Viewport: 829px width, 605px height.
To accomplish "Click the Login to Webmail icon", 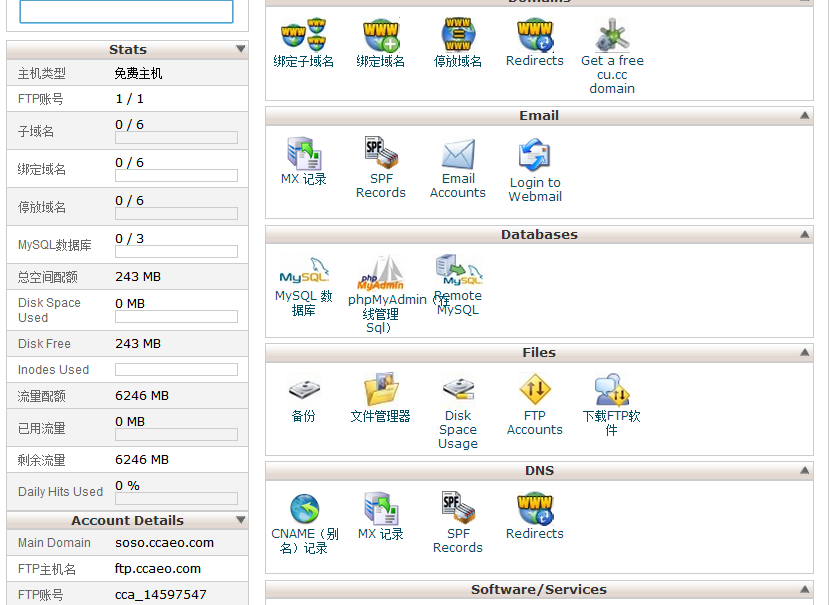I will point(535,155).
